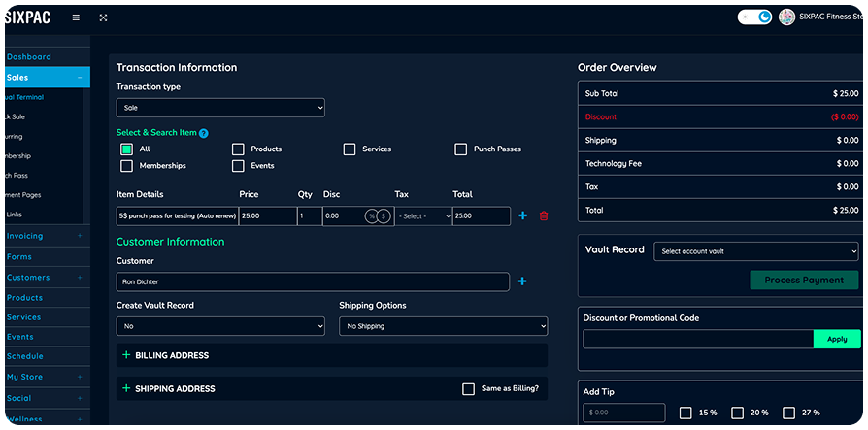Toggle fullscreen with the expand arrows icon
The width and height of the screenshot is (868, 430).
103,17
